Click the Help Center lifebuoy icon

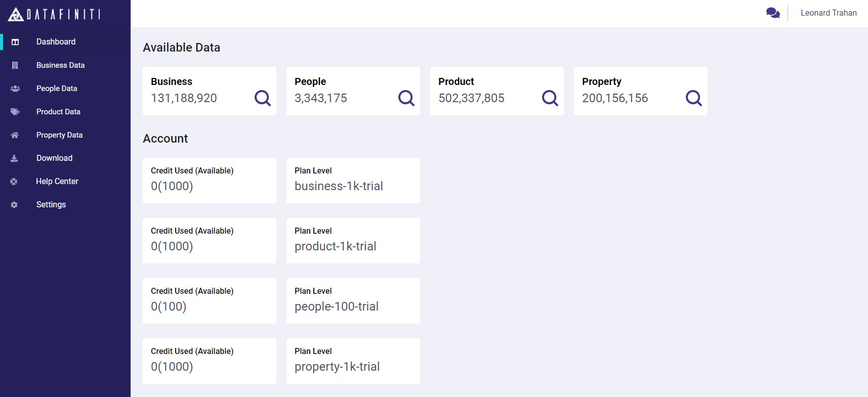pyautogui.click(x=14, y=182)
